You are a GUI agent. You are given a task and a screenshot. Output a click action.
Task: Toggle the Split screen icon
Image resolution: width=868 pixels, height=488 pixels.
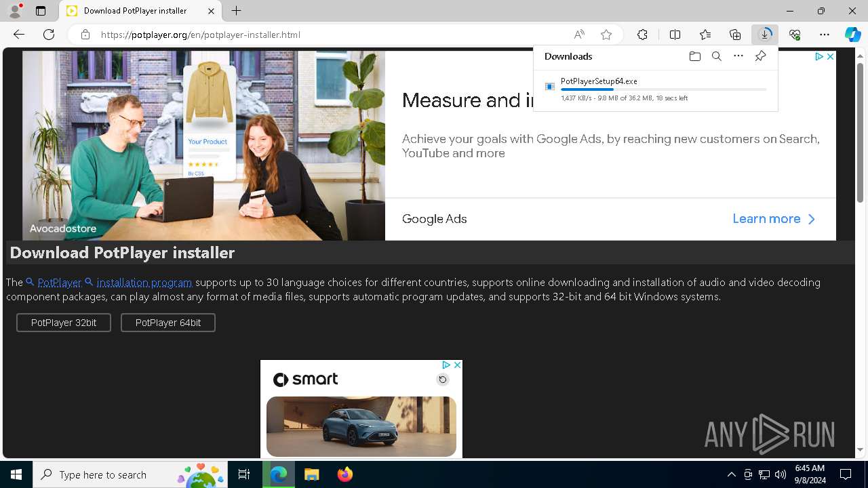click(675, 35)
